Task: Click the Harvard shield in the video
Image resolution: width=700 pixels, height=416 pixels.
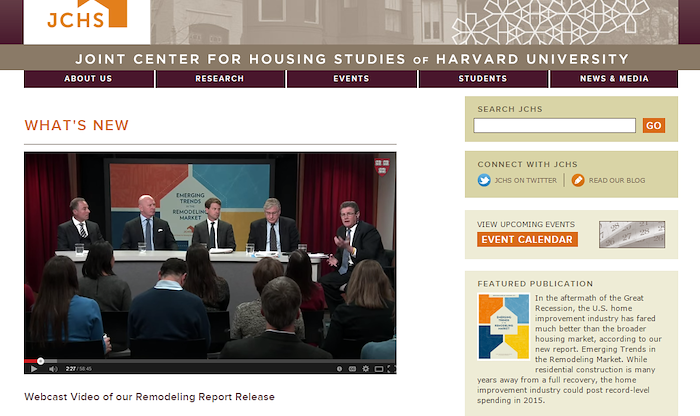Action: (382, 166)
